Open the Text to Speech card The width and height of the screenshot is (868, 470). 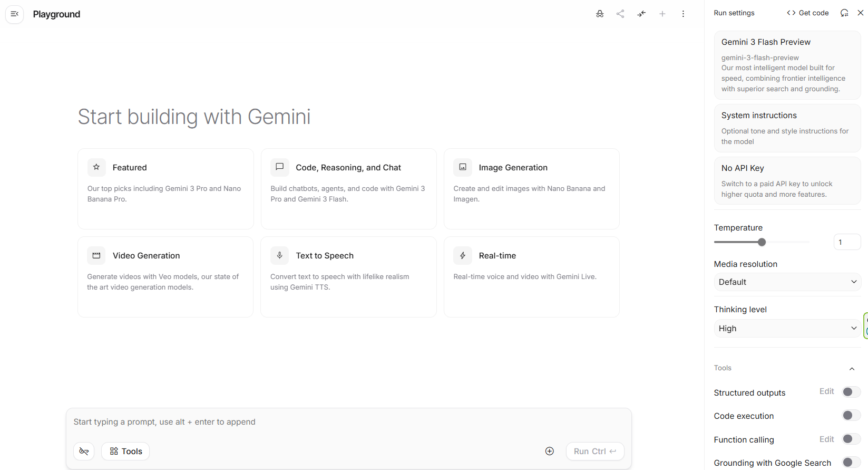click(348, 277)
